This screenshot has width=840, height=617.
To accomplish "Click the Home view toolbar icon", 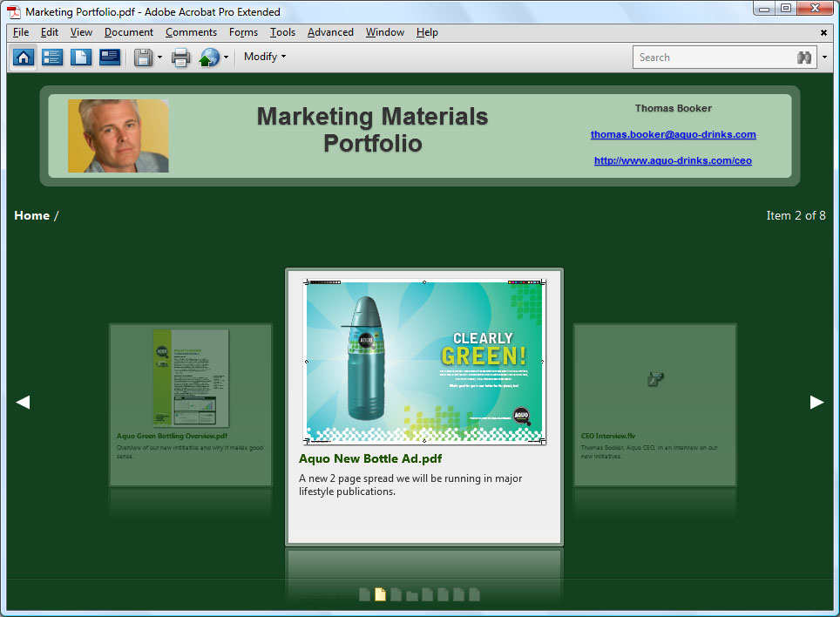I will 24,58.
